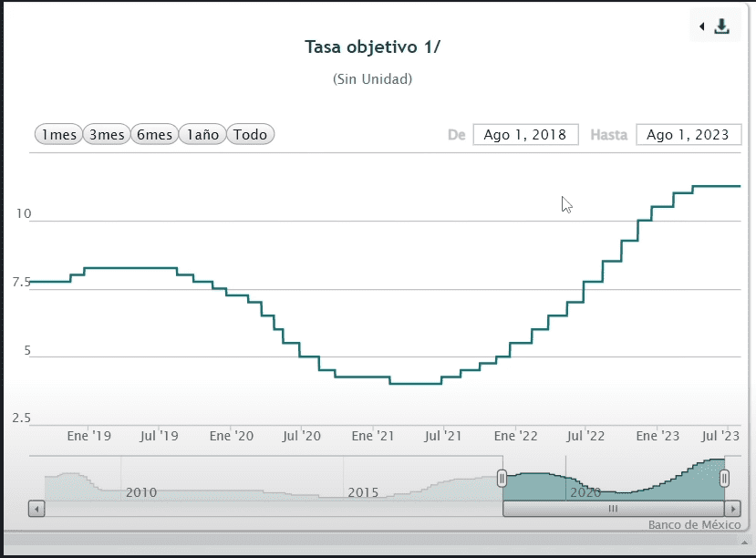
Task: Click the horizontal scrollbar thumb grip
Action: [613, 509]
